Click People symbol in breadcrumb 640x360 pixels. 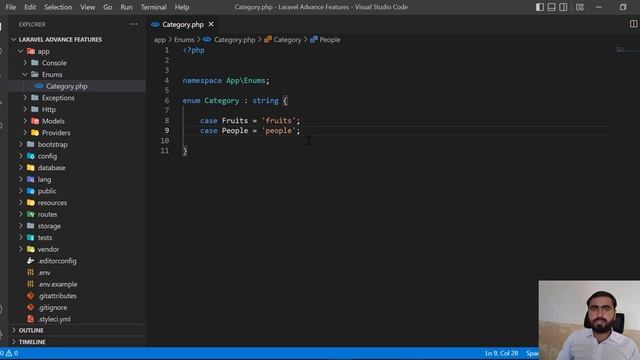[330, 40]
